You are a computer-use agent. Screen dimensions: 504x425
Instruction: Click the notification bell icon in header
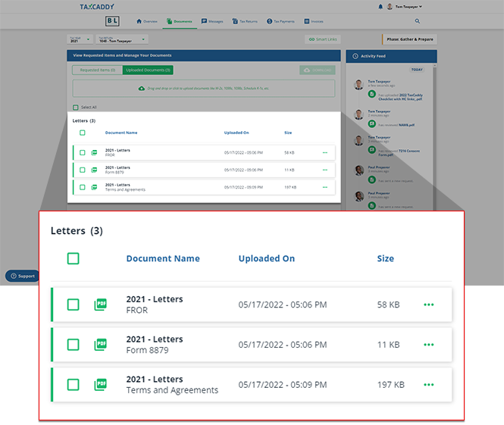tap(380, 6)
